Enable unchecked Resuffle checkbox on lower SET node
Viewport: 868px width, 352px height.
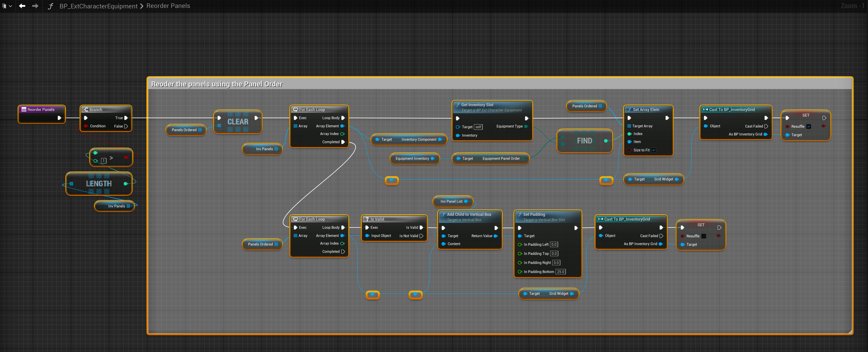pos(704,236)
